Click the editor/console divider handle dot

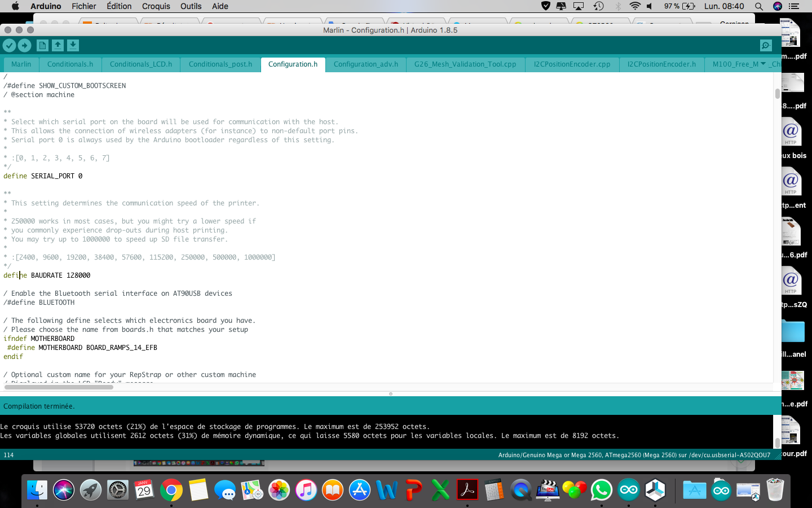pyautogui.click(x=391, y=394)
